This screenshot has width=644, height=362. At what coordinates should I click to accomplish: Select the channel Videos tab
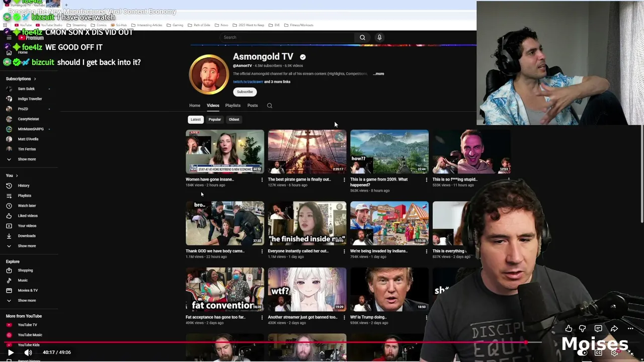pos(213,106)
